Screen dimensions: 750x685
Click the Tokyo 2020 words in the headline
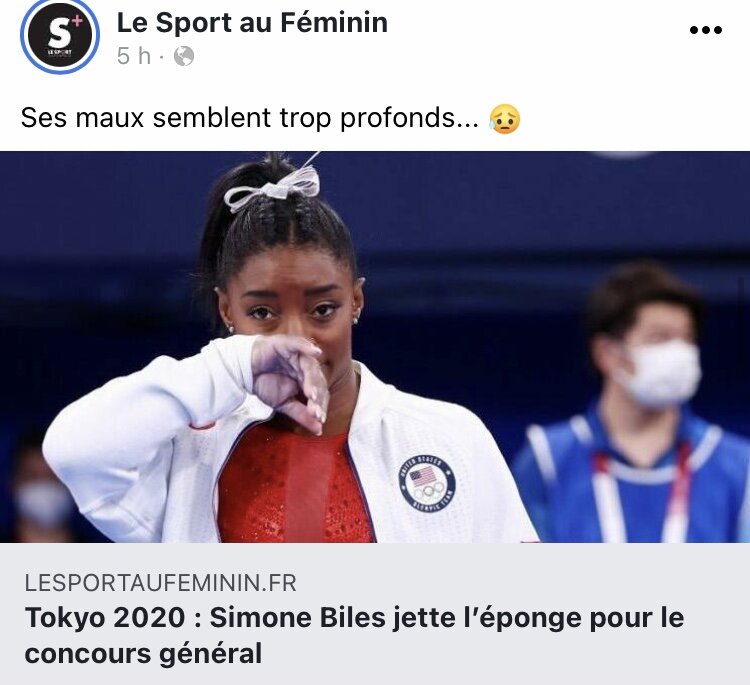[x=105, y=617]
